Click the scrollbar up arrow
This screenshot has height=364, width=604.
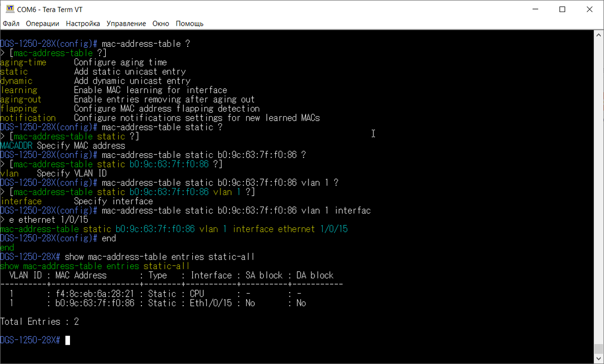tap(598, 35)
